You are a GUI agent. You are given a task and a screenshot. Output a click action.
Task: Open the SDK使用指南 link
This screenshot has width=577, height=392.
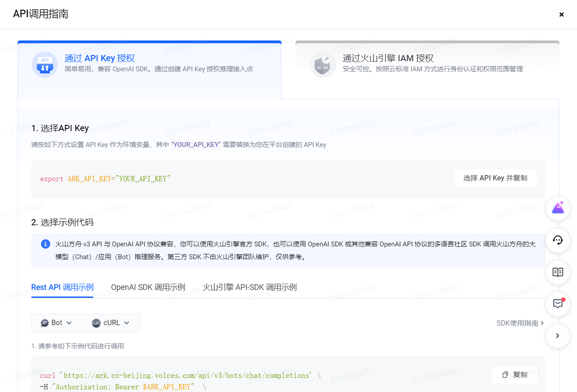(520, 323)
